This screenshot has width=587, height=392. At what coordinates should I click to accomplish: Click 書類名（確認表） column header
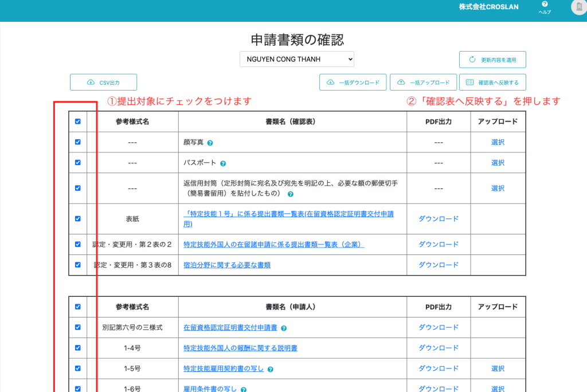291,121
